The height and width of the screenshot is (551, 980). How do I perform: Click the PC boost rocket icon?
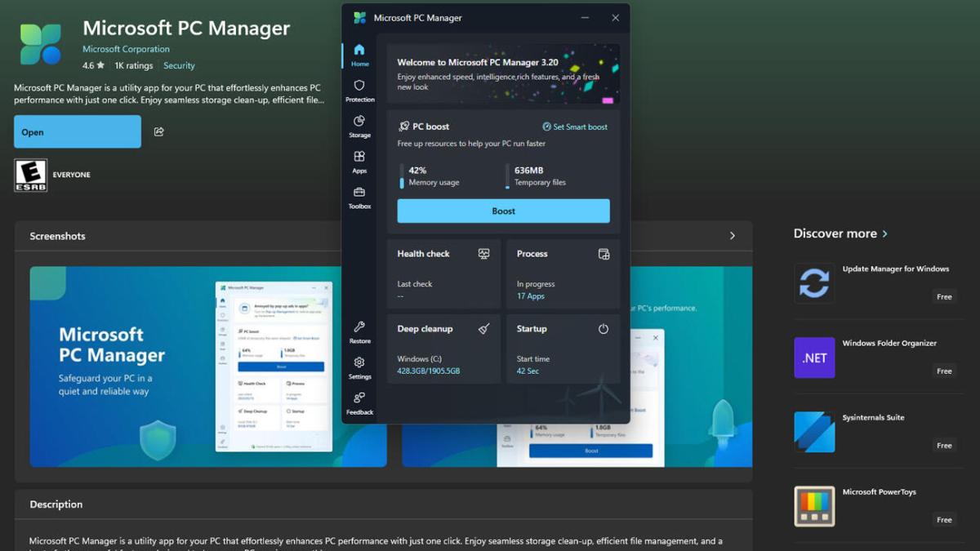pyautogui.click(x=403, y=127)
